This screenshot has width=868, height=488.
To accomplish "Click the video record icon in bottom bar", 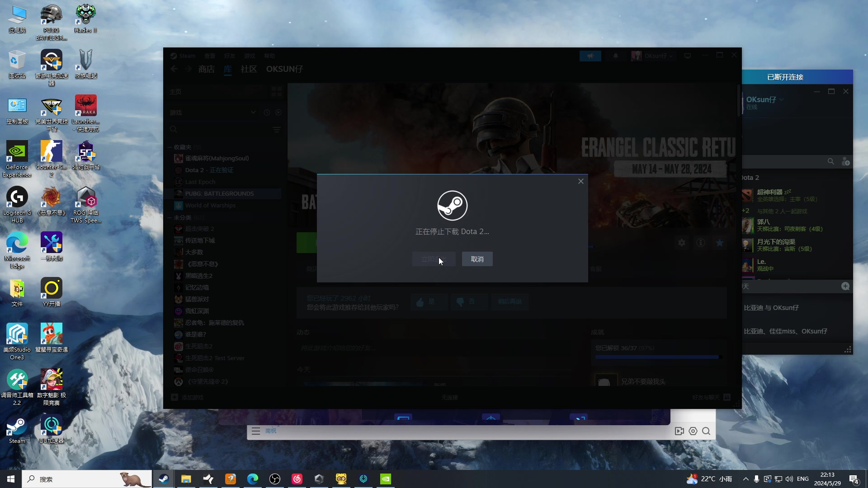I will [679, 431].
